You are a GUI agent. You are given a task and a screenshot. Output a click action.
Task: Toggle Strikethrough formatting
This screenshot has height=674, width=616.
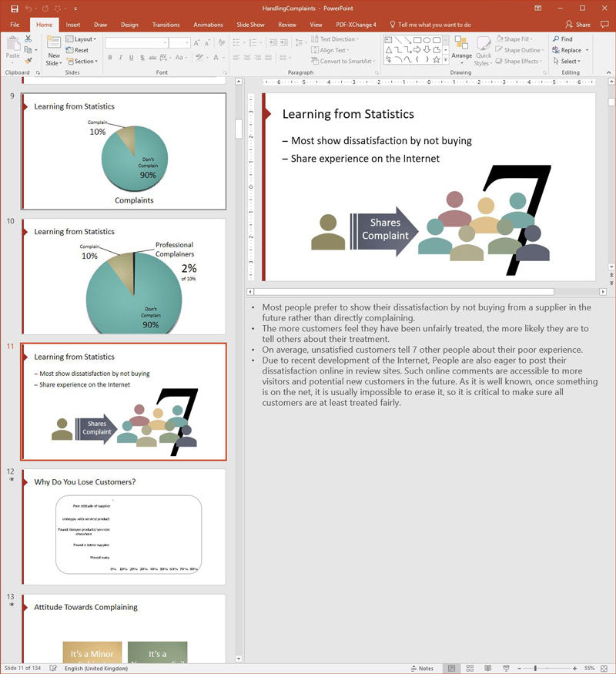(x=152, y=57)
